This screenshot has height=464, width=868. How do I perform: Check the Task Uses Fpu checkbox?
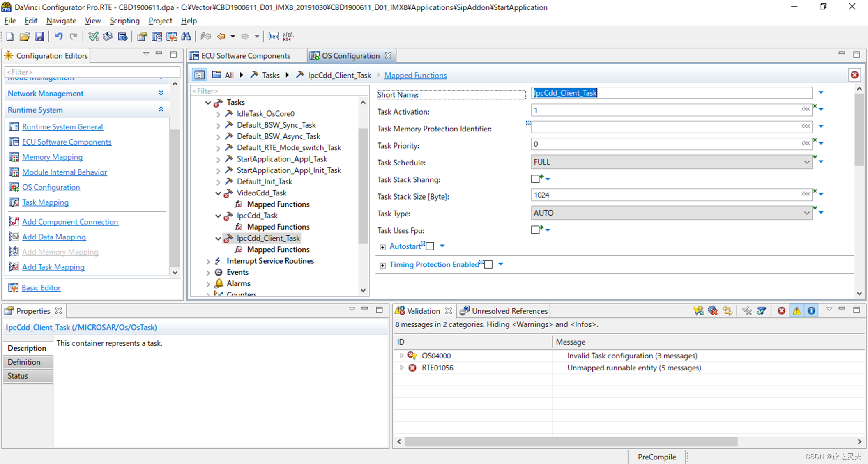pos(535,230)
